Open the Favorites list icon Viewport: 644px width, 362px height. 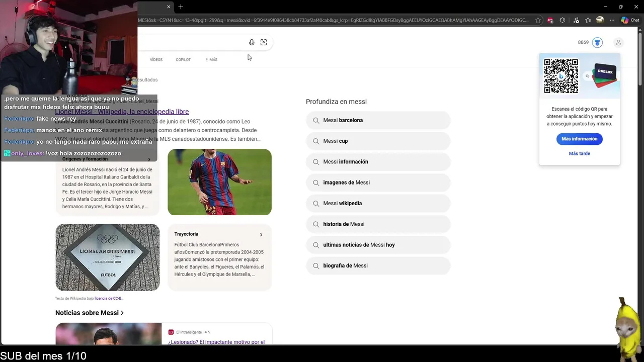pyautogui.click(x=587, y=20)
